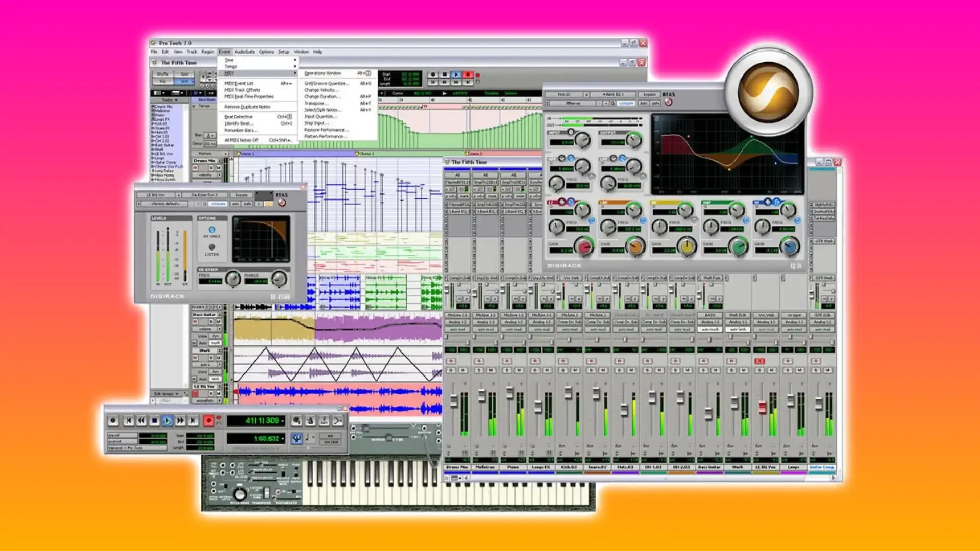Click the Stop button in the Transport
This screenshot has width=980, height=551.
[x=155, y=421]
